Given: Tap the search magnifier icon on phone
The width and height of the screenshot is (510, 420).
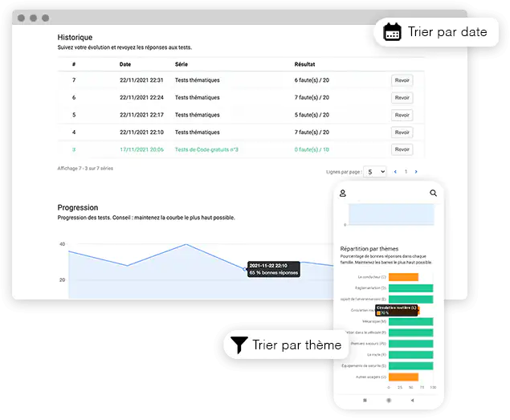Looking at the screenshot, I should click(433, 193).
